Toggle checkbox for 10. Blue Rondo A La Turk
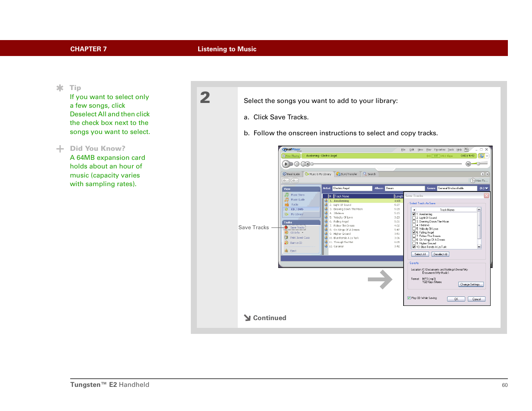The height and width of the screenshot is (411, 532). 414,247
